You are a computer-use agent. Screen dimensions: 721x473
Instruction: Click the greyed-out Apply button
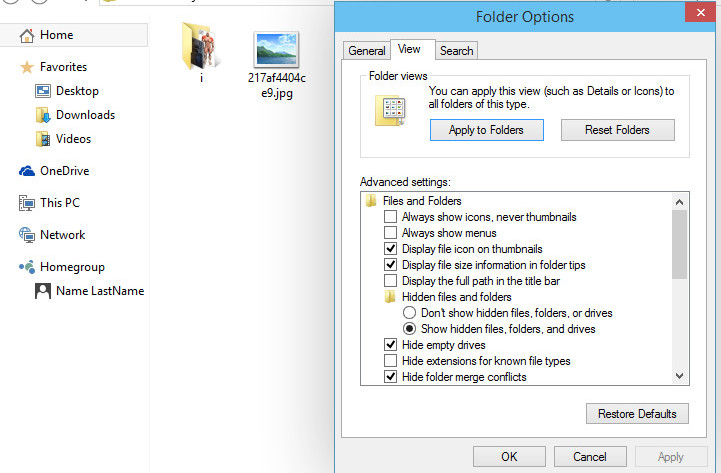[x=671, y=456]
